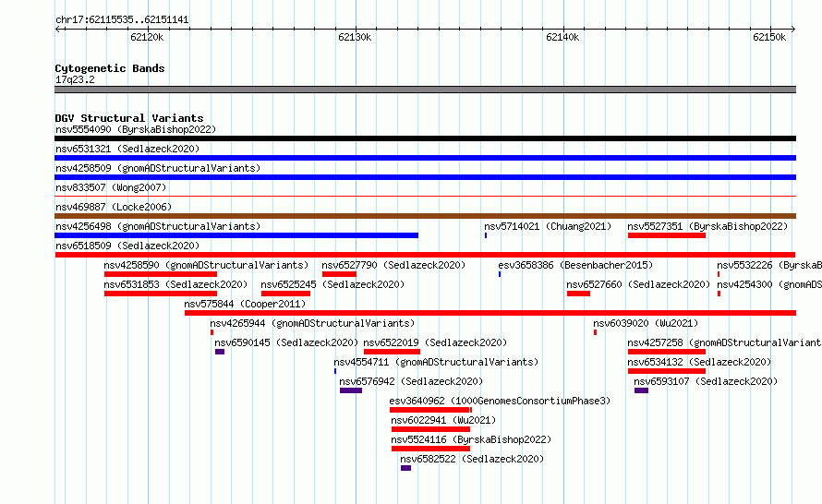Click nsv6022941 (Wu2021) label

click(x=443, y=420)
